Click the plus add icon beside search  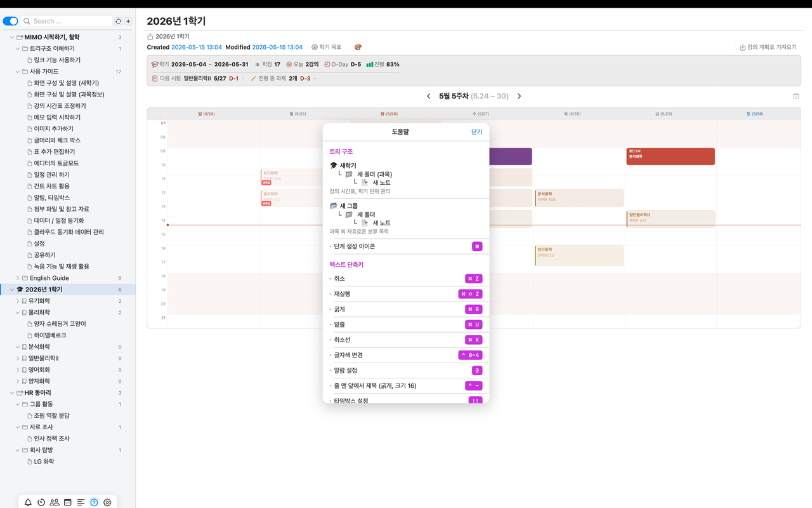(128, 21)
